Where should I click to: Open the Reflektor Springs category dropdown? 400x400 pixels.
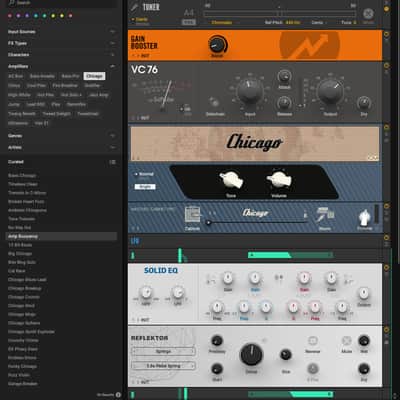(x=163, y=351)
